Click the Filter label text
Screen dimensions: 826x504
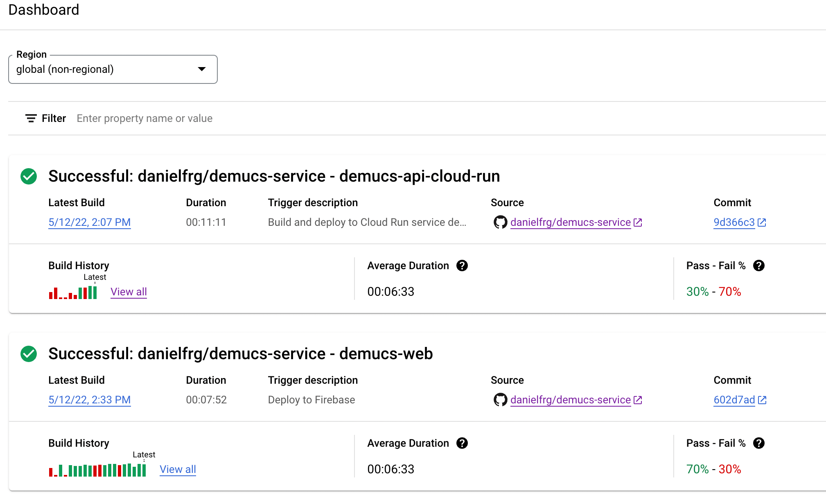click(x=54, y=119)
